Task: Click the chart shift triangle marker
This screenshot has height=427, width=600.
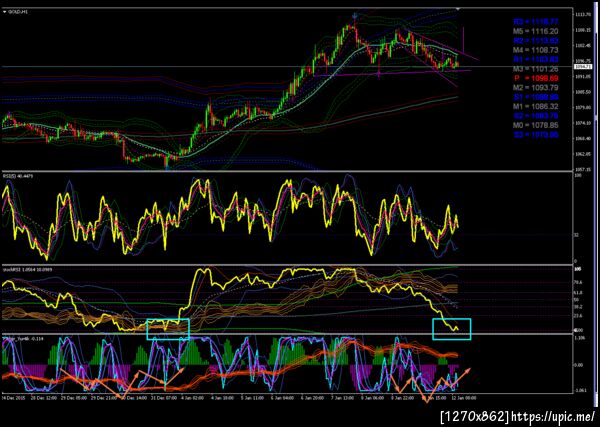Action: (458, 8)
